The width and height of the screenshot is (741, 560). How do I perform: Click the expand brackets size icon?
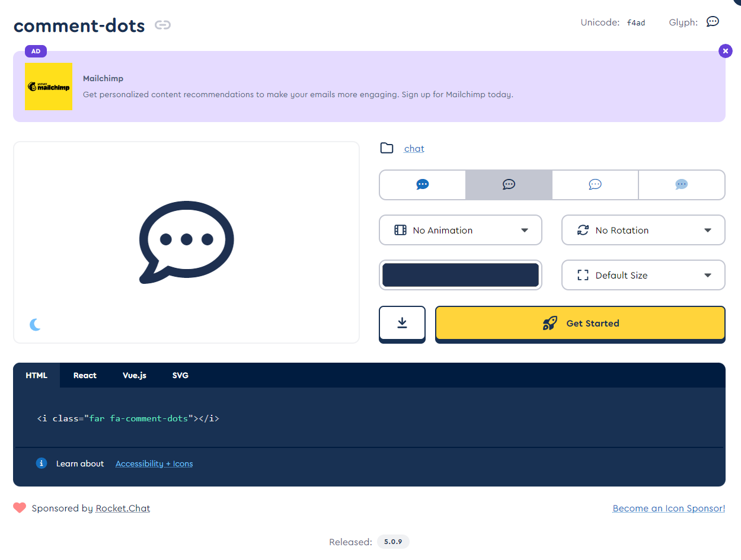(x=583, y=275)
